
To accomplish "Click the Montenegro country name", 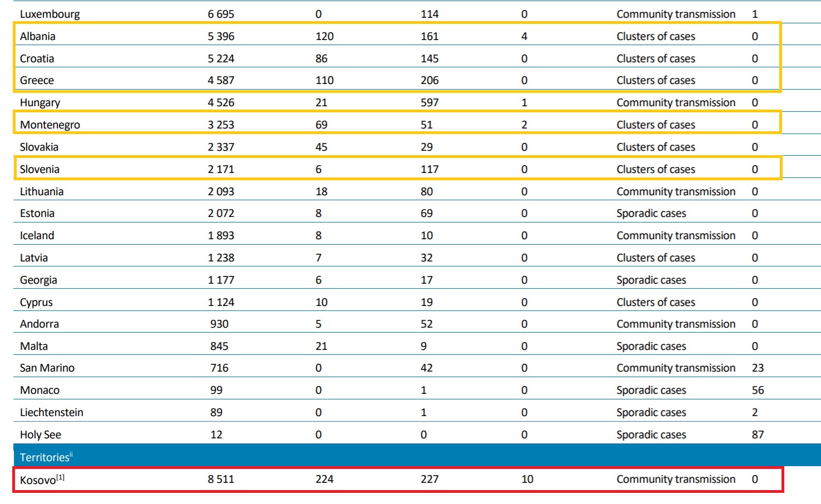I will [50, 125].
